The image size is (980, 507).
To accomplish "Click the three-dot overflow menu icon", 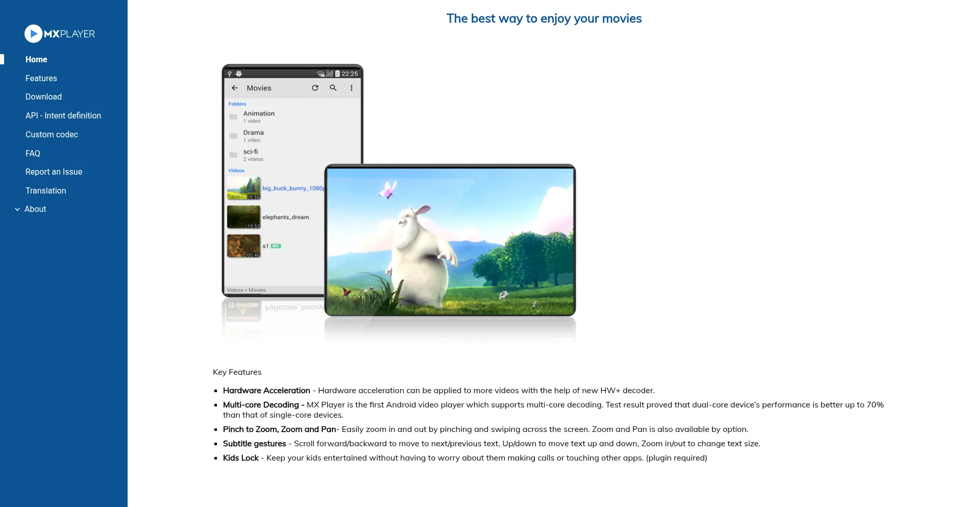I will coord(351,88).
